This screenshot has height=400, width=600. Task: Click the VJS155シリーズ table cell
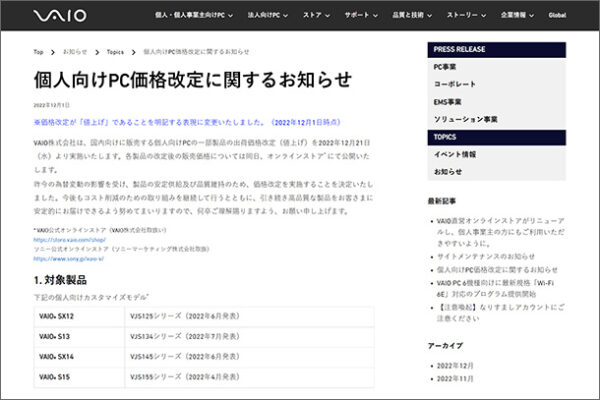[x=249, y=377]
